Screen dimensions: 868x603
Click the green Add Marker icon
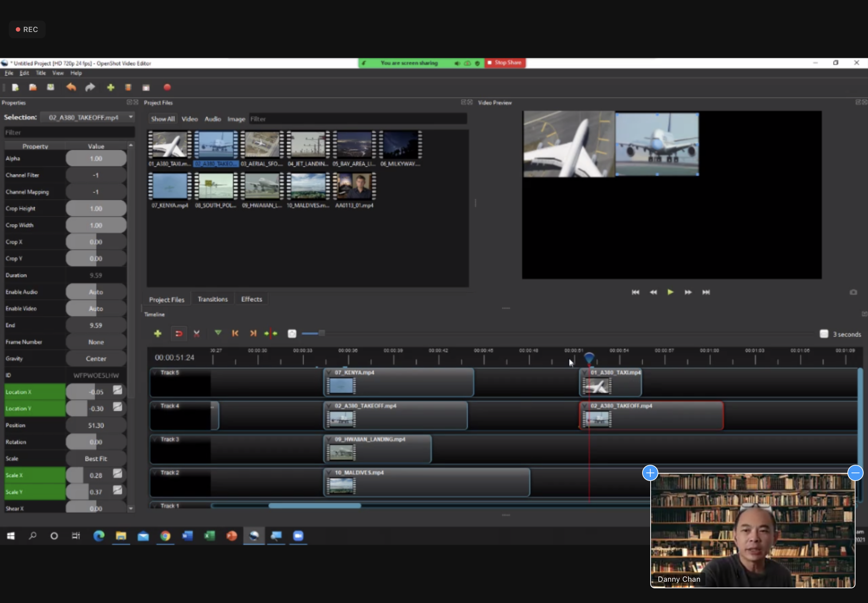pyautogui.click(x=218, y=333)
